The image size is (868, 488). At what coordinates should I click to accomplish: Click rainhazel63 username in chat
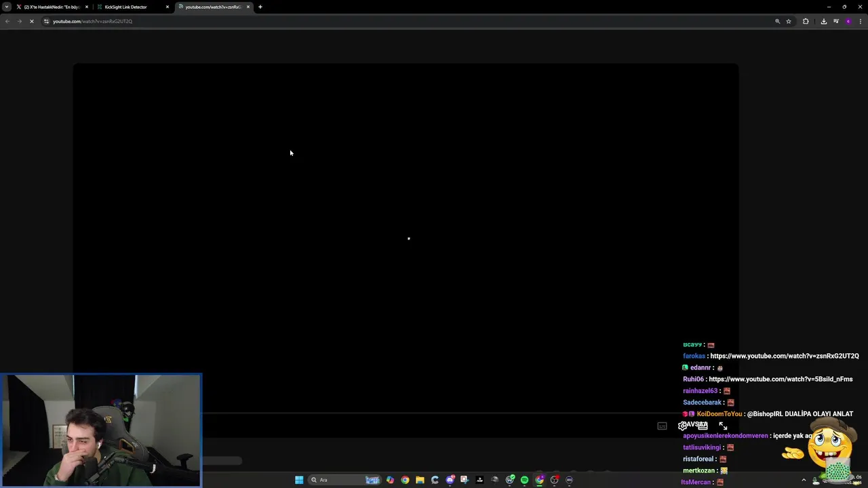[700, 390]
